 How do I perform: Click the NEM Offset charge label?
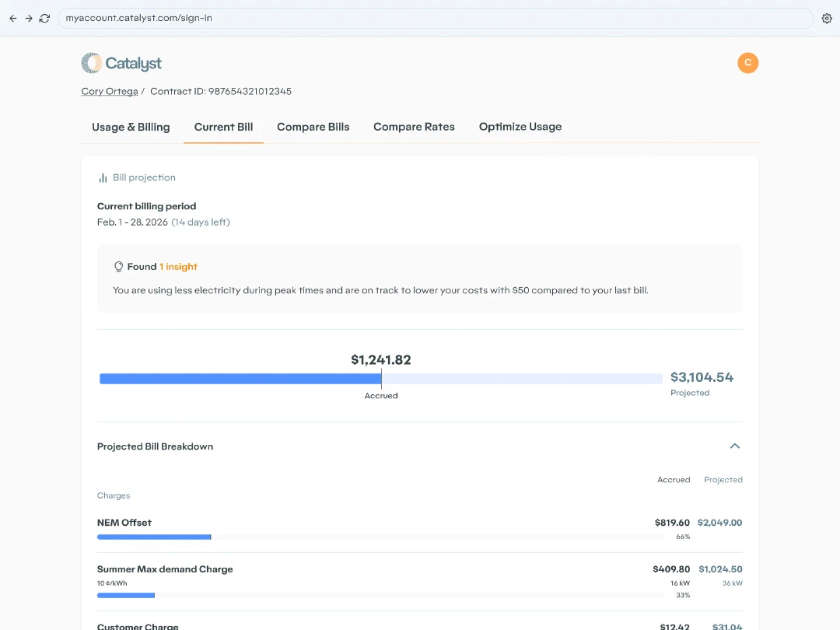coord(124,523)
